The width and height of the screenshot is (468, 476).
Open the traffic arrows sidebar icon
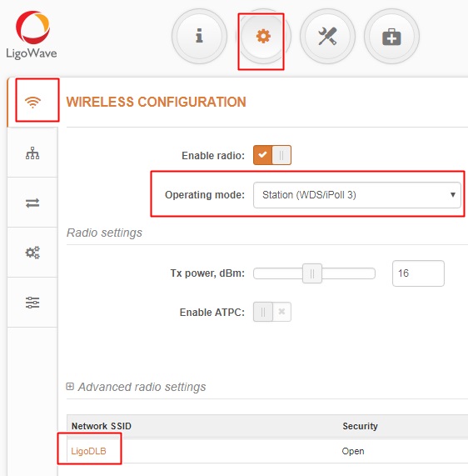(32, 203)
